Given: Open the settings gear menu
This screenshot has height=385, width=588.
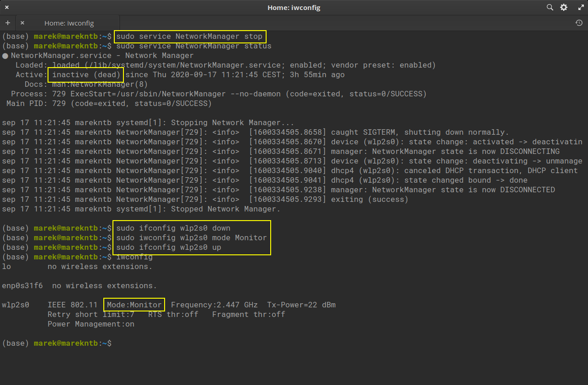Looking at the screenshot, I should [564, 7].
